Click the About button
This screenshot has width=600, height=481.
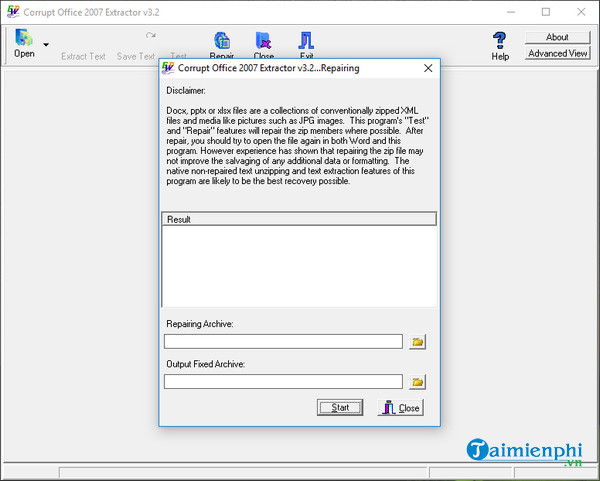[557, 37]
